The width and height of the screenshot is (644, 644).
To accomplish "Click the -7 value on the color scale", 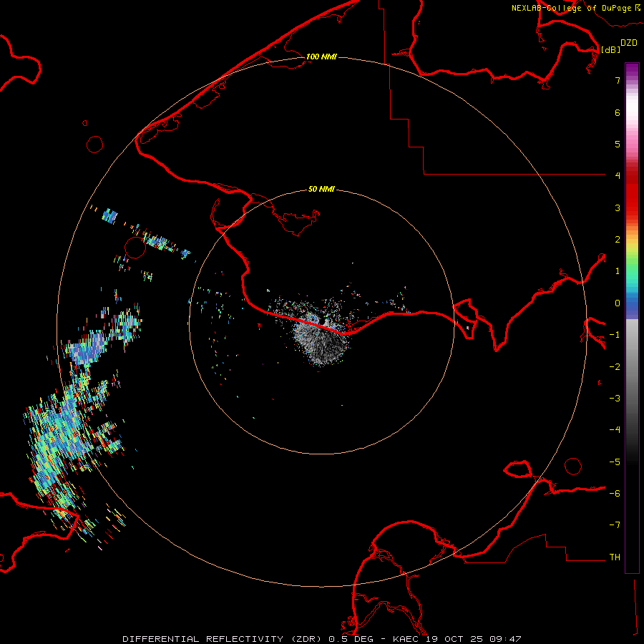I will 615,525.
